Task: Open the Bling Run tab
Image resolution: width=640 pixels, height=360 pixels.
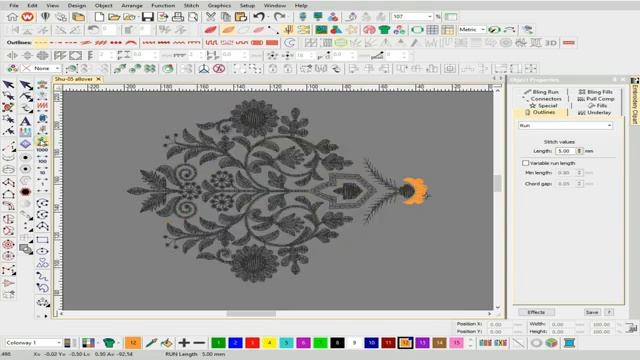Action: point(541,92)
